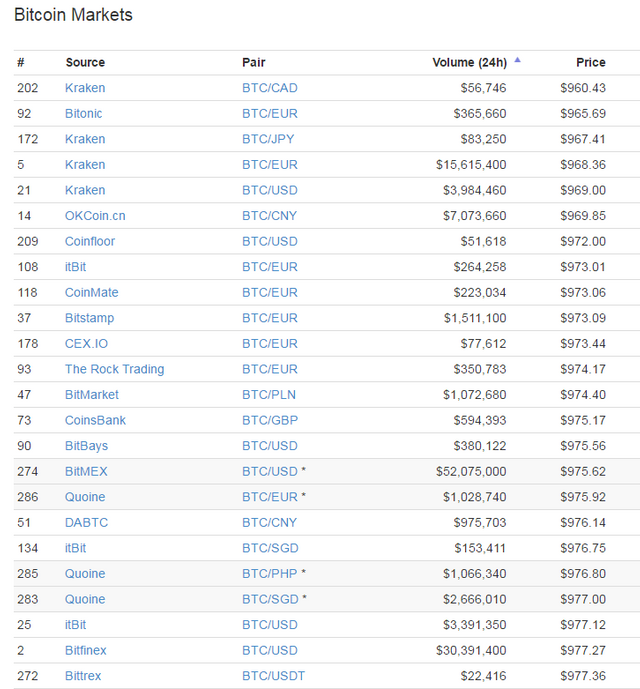Click BTC/EUR pair in CEX.IO row

[x=269, y=343]
